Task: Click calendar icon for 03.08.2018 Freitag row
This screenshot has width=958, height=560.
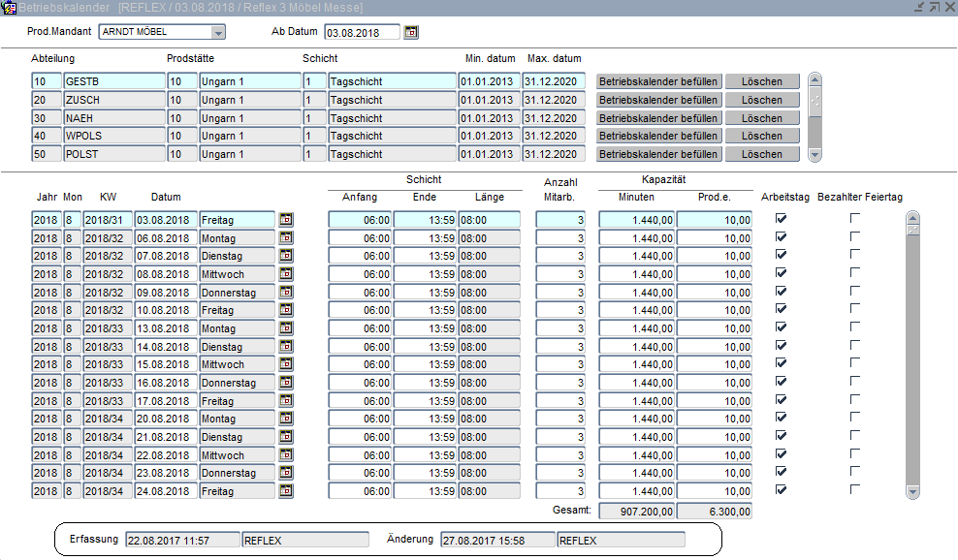Action: pos(286,220)
